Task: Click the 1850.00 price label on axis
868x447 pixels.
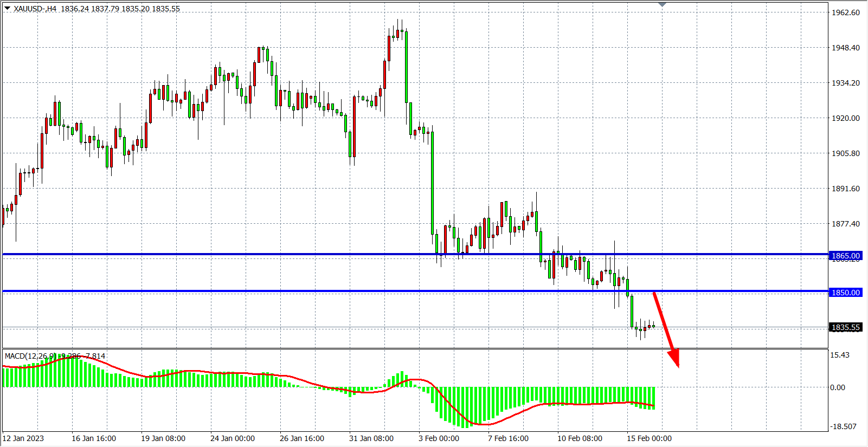Action: tap(845, 293)
